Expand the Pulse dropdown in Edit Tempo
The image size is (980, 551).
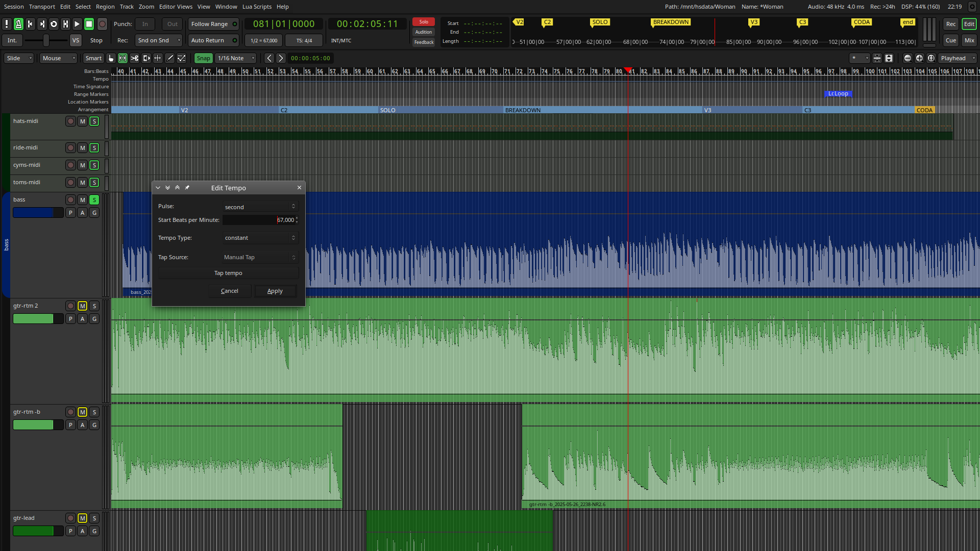[260, 207]
